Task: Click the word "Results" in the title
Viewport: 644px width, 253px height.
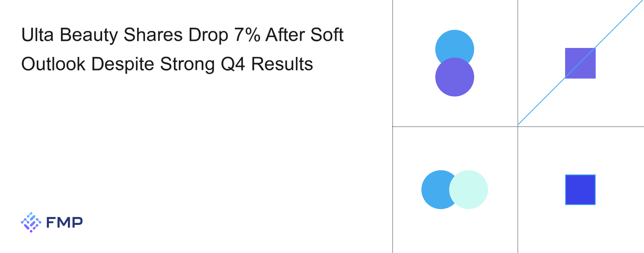Action: (282, 64)
